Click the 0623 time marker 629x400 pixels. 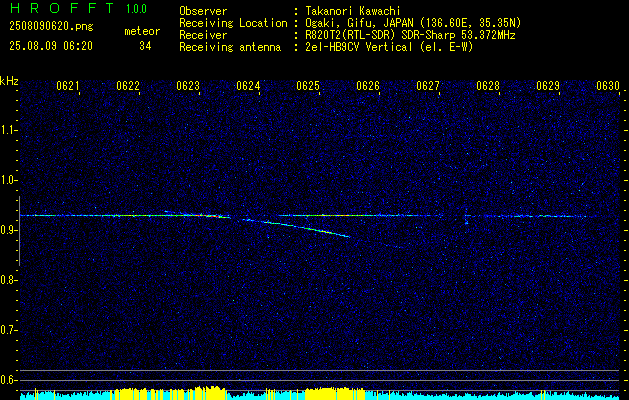[x=188, y=86]
